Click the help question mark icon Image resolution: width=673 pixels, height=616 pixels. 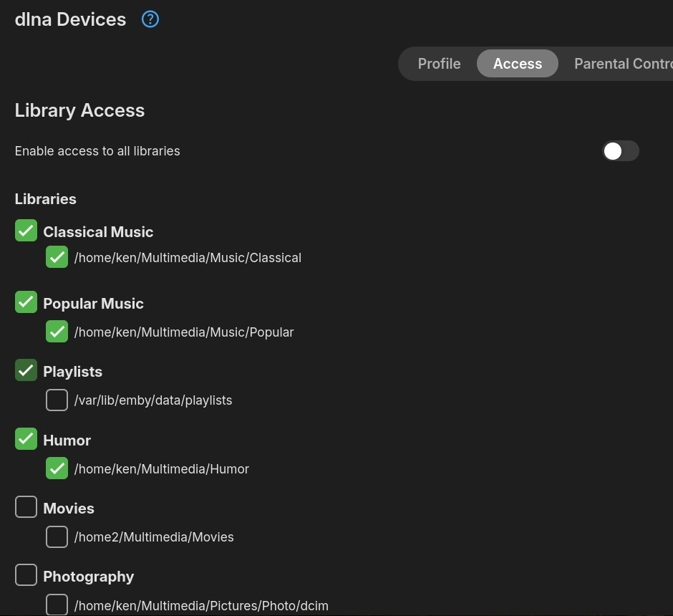(150, 19)
